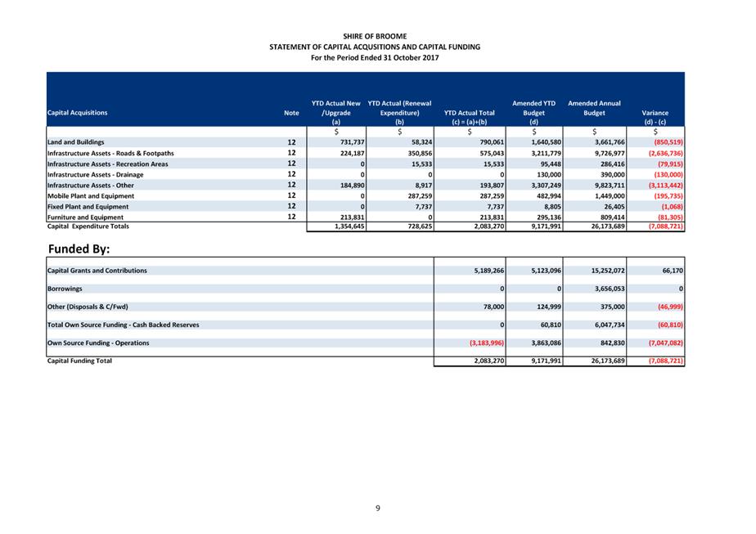The width and height of the screenshot is (756, 534).
Task: Select 'Infrastructure Assets - Roads & Footpaths' label
Action: tap(110, 153)
